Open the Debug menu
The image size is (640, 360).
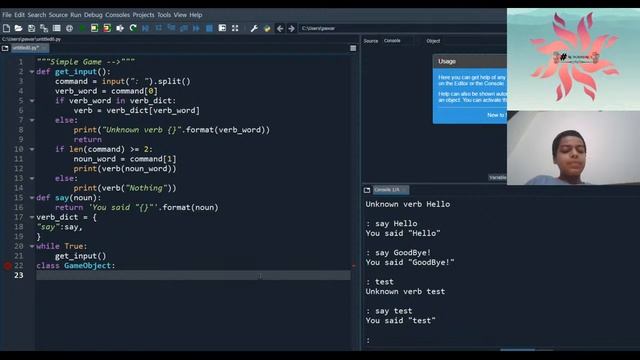(93, 15)
